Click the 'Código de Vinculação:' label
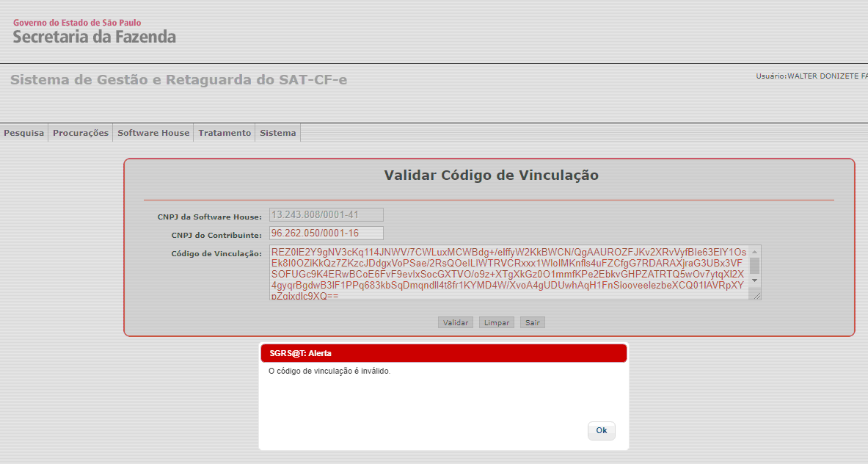This screenshot has width=868, height=464. [216, 253]
